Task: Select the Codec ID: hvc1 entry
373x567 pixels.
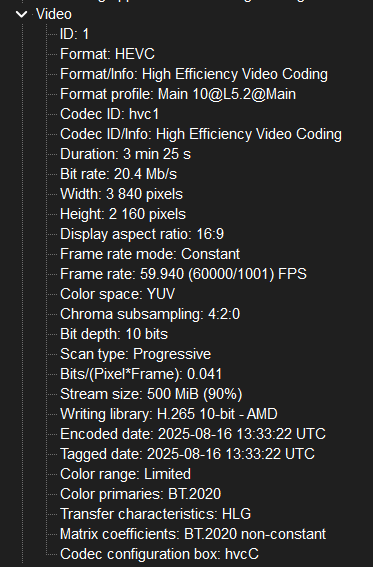Action: point(110,114)
